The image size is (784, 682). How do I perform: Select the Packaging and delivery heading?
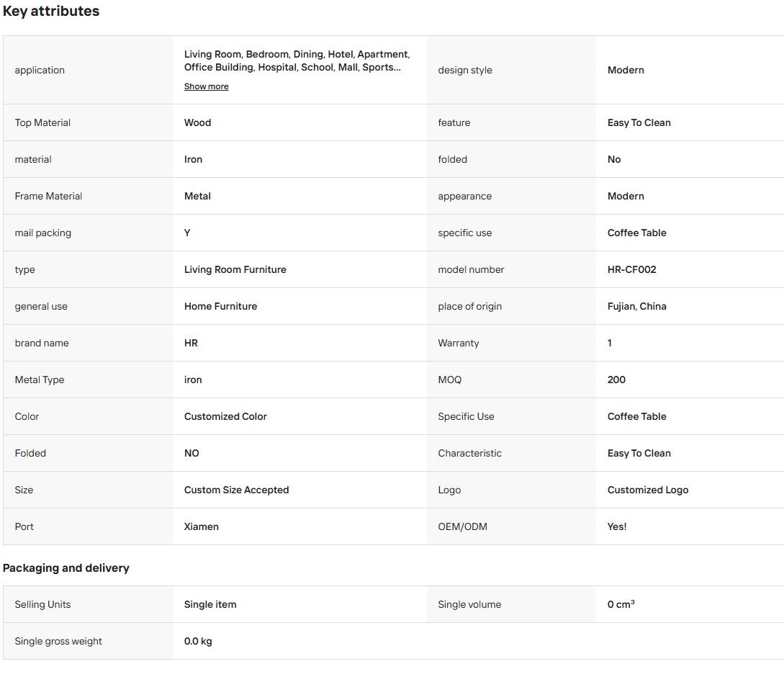(66, 568)
